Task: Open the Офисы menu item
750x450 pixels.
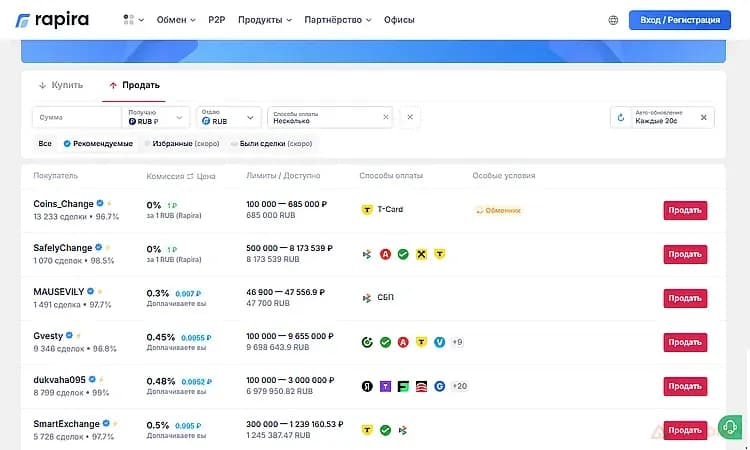Action: tap(399, 20)
